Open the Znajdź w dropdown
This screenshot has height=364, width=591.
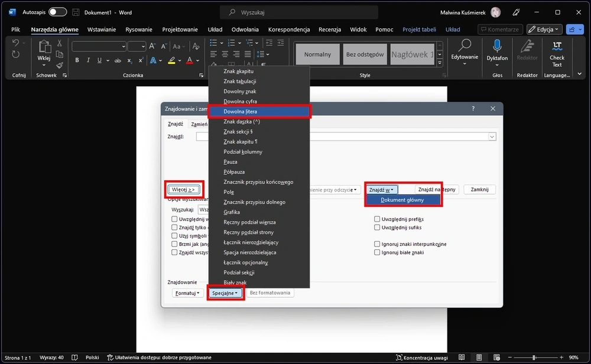[x=381, y=190]
